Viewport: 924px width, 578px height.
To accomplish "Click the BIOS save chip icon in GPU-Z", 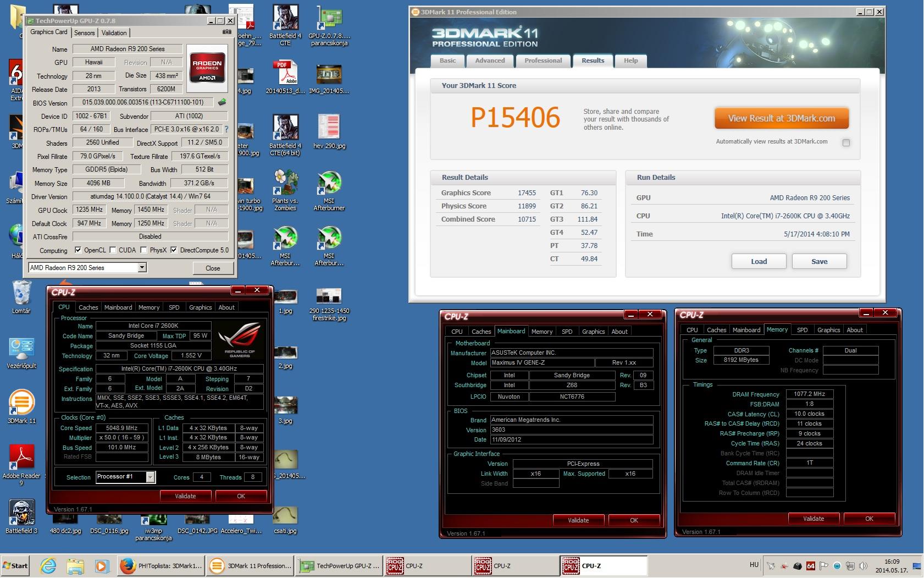I will click(222, 102).
